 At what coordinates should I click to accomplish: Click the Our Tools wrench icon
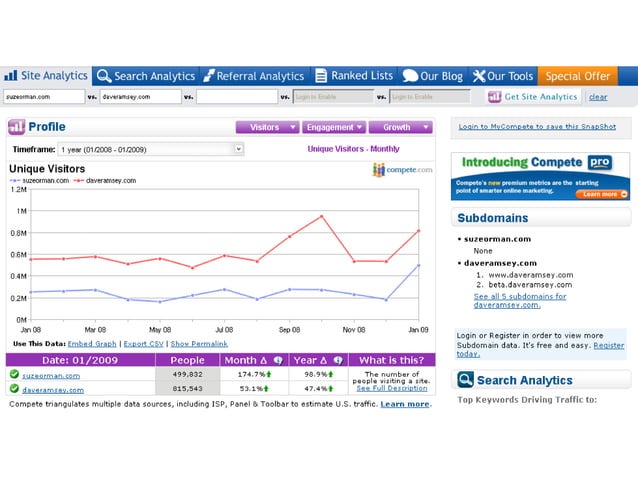pyautogui.click(x=479, y=76)
